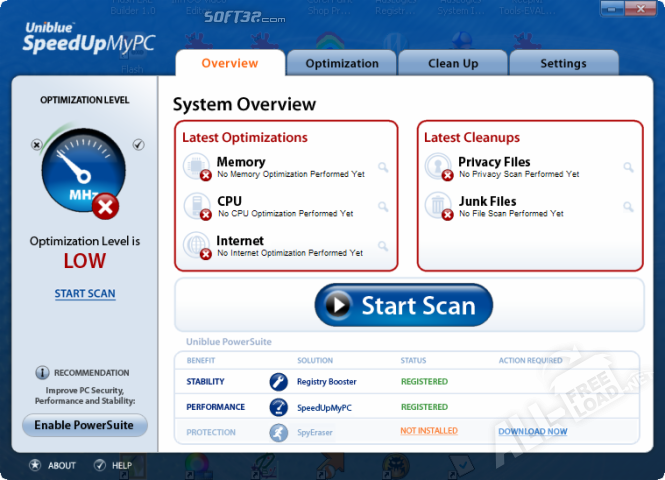Screen dimensions: 665x480
Task: Click the Enable PowerSuite button
Action: [x=85, y=425]
